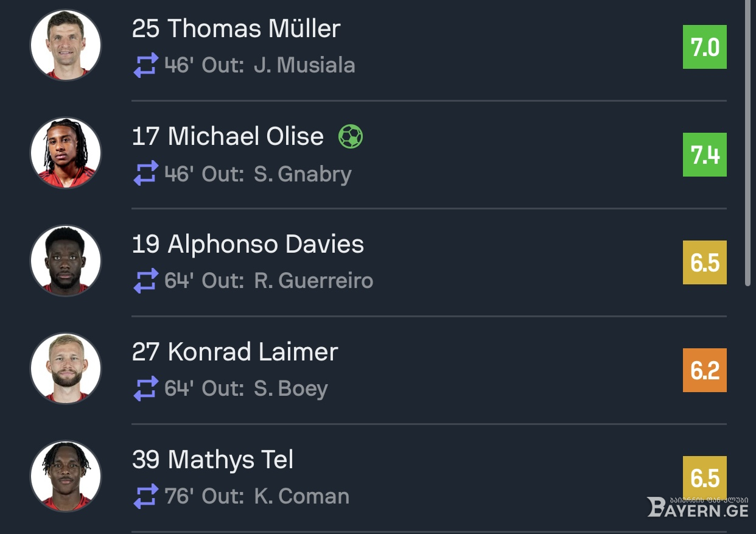756x534 pixels.
Task: Click the BAYERN.GE watermark logo
Action: pyautogui.click(x=698, y=507)
